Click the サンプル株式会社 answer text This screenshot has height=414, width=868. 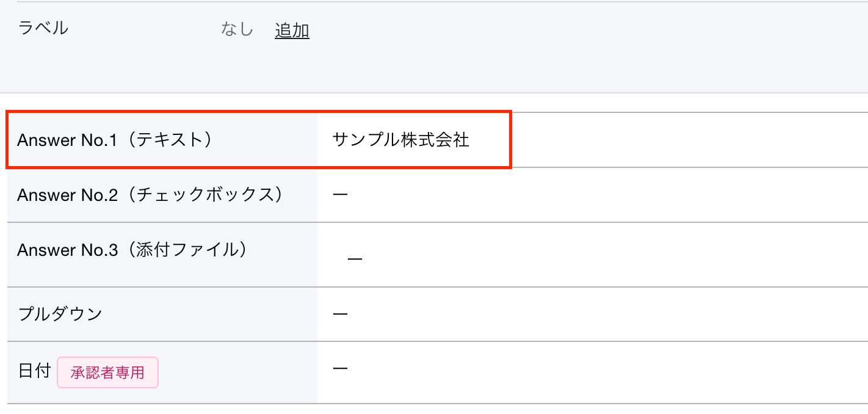[x=400, y=140]
